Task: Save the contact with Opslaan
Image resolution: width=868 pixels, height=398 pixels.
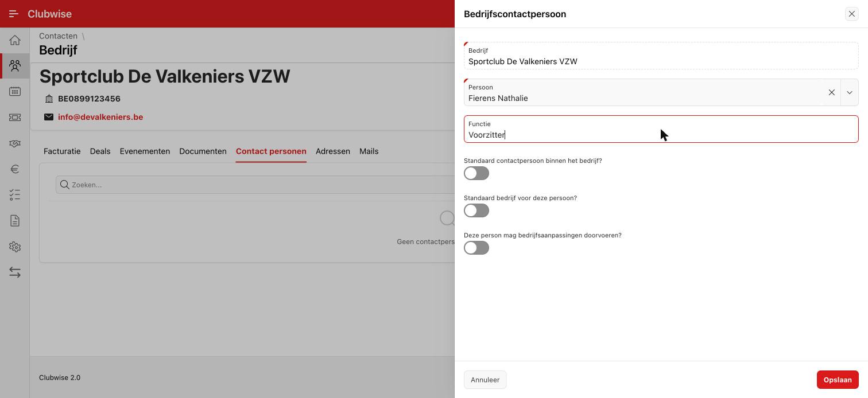Action: coord(838,380)
